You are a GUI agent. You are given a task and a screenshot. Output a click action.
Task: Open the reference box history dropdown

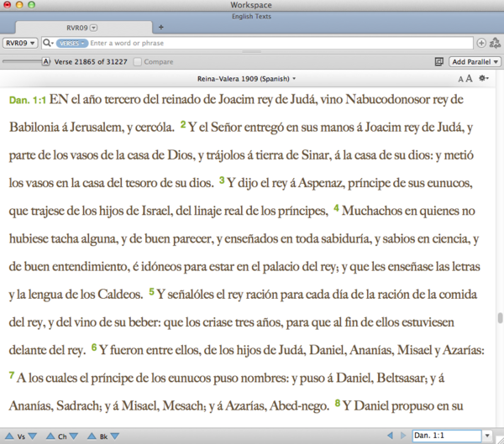[487, 436]
